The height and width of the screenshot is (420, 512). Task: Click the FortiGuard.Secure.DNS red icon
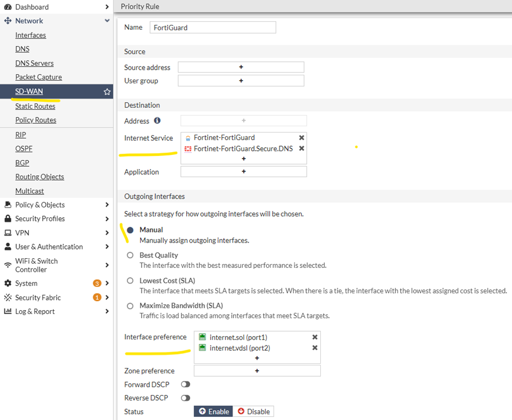point(188,149)
